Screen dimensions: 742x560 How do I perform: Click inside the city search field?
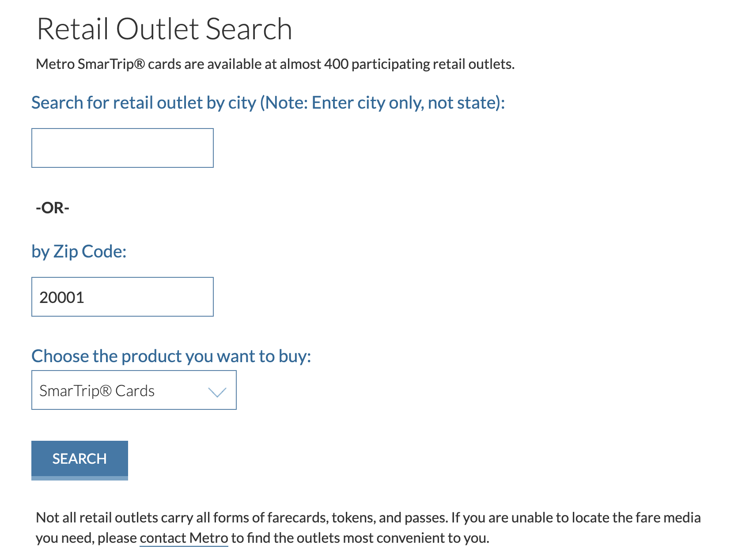pos(122,148)
